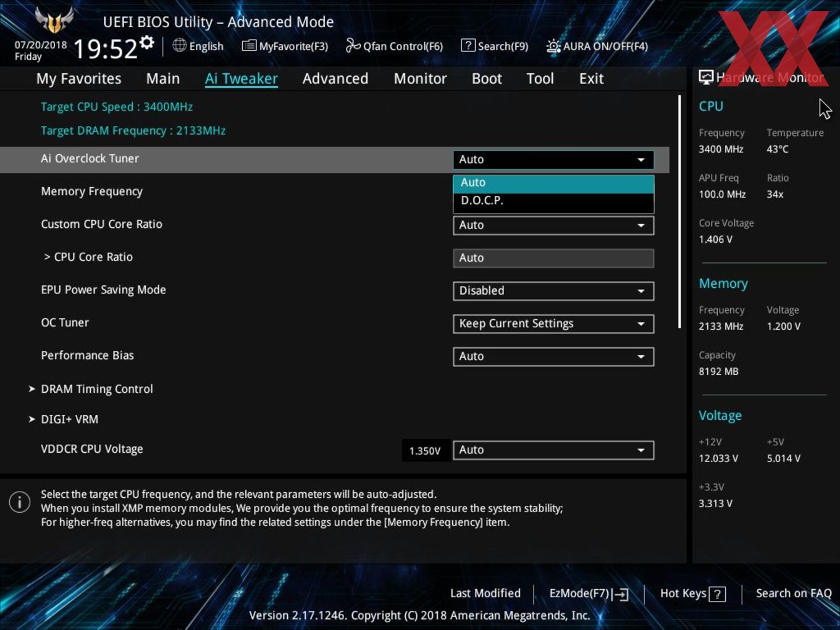Open the clock settings gear icon
The image size is (840, 630).
point(147,43)
